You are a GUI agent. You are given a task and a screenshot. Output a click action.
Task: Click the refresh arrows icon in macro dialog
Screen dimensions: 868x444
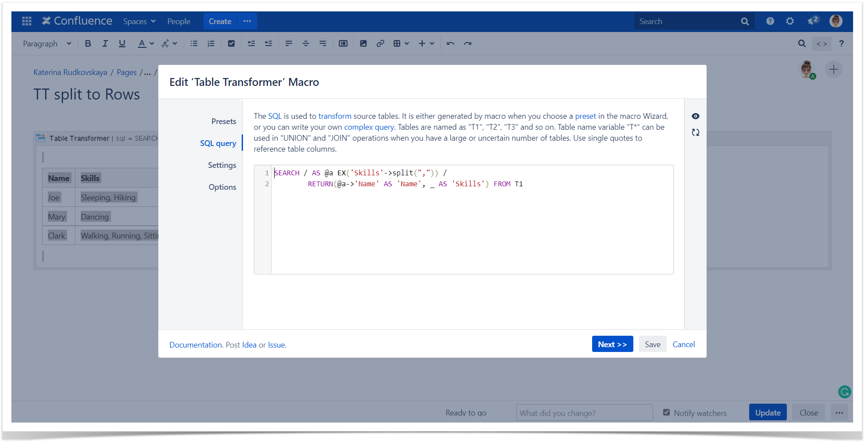click(x=695, y=132)
